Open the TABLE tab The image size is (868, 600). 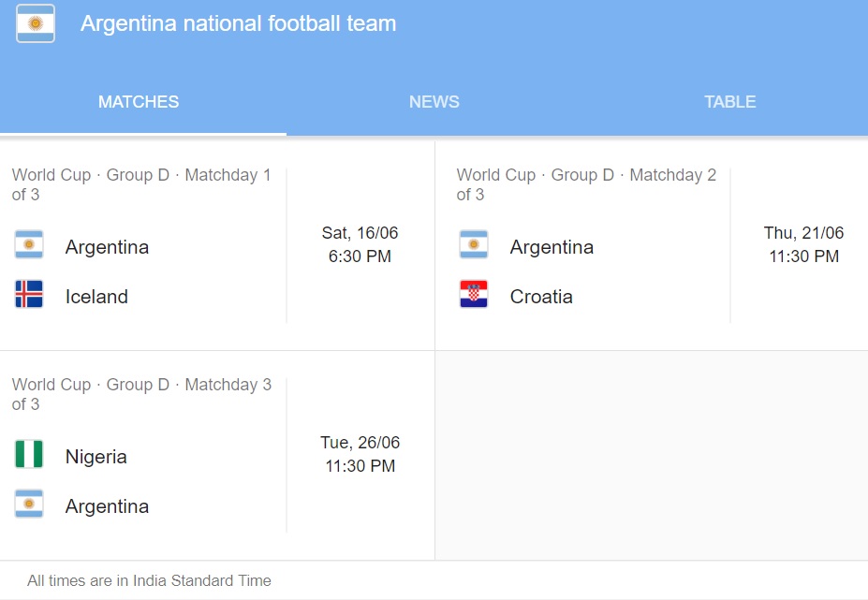click(729, 102)
